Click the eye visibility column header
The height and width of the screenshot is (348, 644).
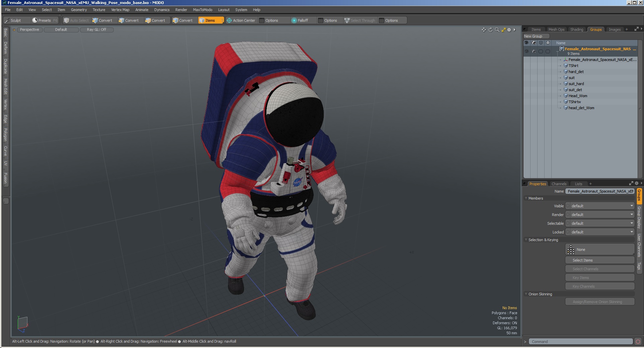point(527,43)
